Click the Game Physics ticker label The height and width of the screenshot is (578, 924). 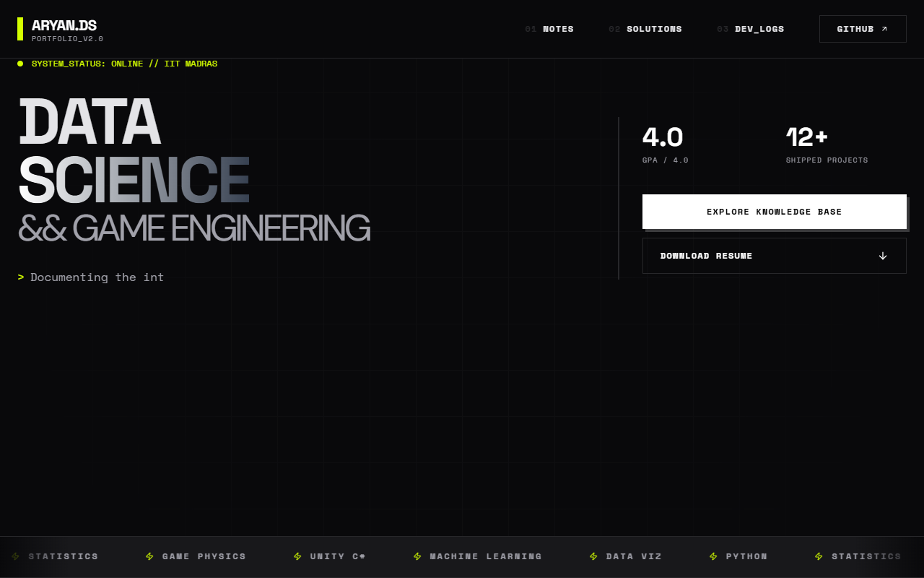point(204,556)
